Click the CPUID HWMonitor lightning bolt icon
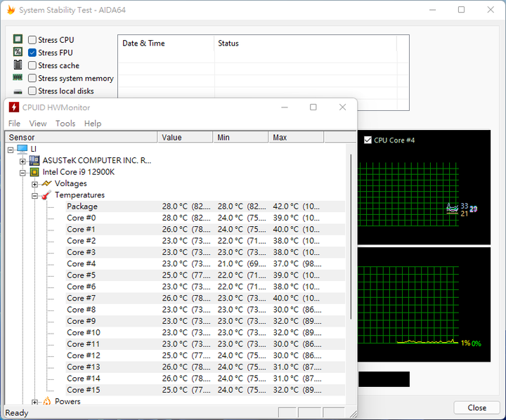This screenshot has height=420, width=506. pyautogui.click(x=14, y=107)
